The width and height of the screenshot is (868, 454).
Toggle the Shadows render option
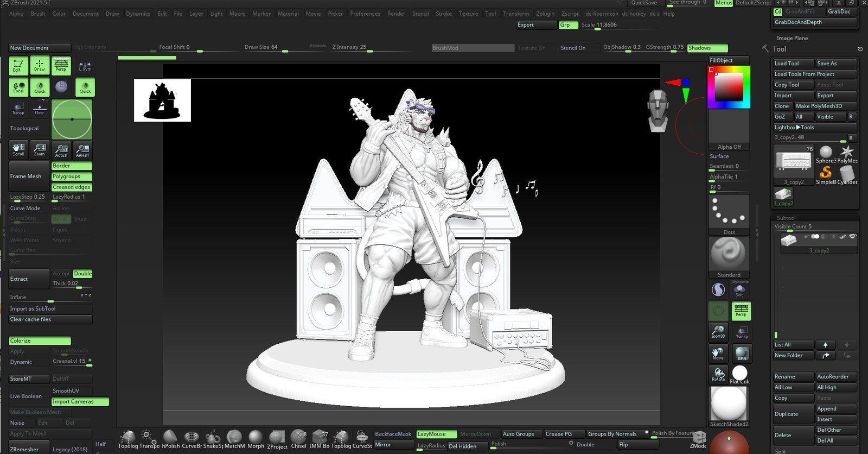[707, 48]
